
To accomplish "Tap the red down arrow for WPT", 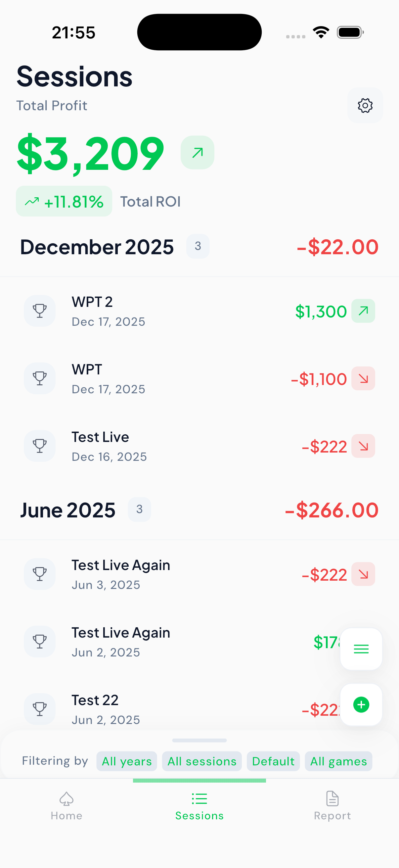I will (363, 378).
